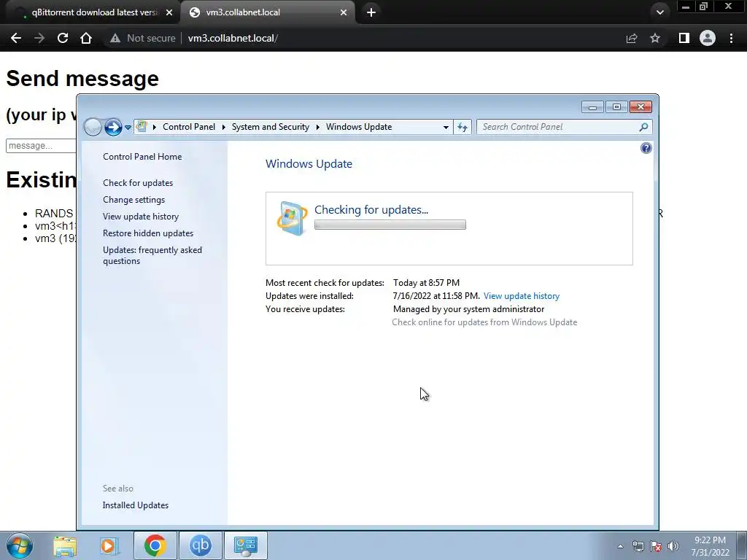This screenshot has height=560, width=747.
Task: Click the volume speaker tray icon
Action: [673, 547]
